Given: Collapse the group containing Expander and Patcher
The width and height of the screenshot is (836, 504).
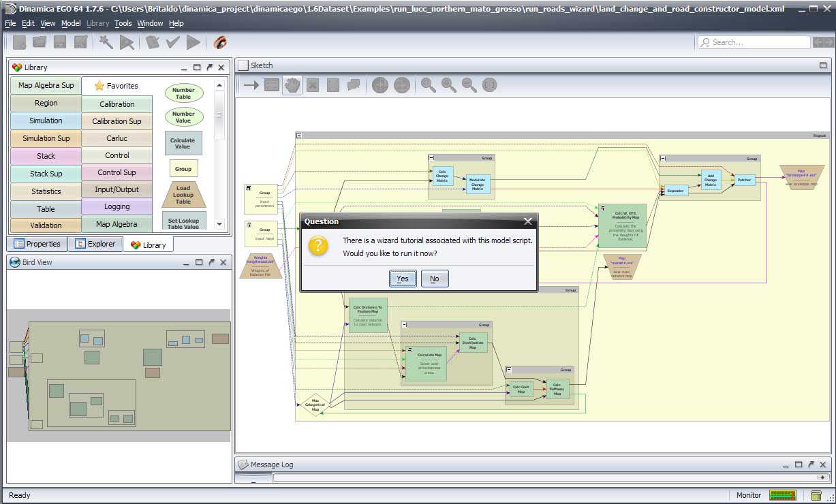Looking at the screenshot, I should (x=663, y=158).
